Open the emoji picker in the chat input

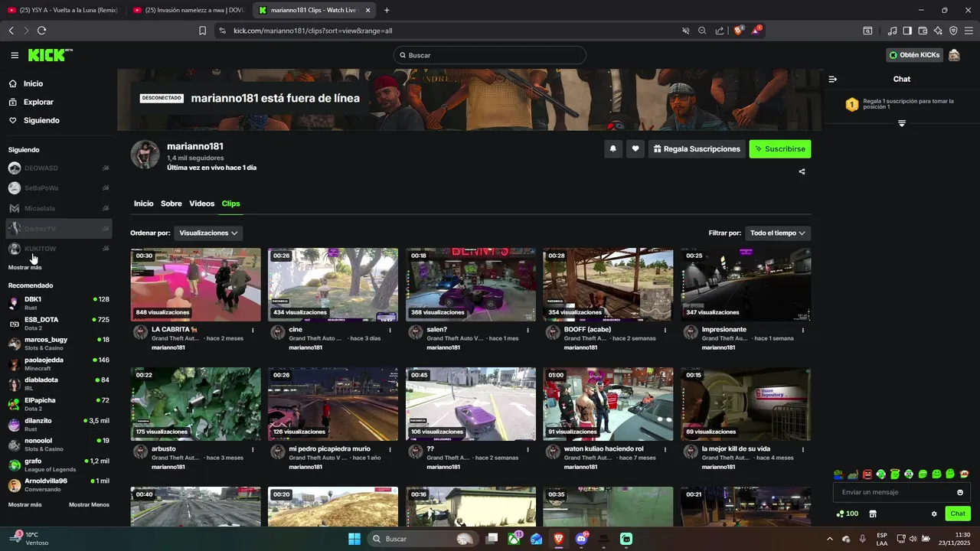click(x=960, y=492)
